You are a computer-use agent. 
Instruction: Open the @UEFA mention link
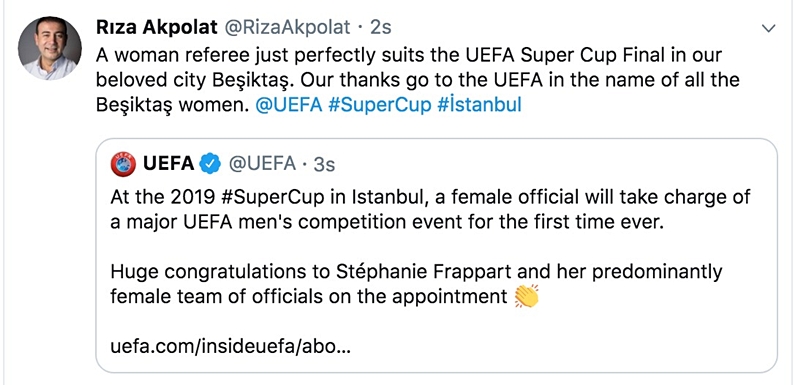point(288,105)
